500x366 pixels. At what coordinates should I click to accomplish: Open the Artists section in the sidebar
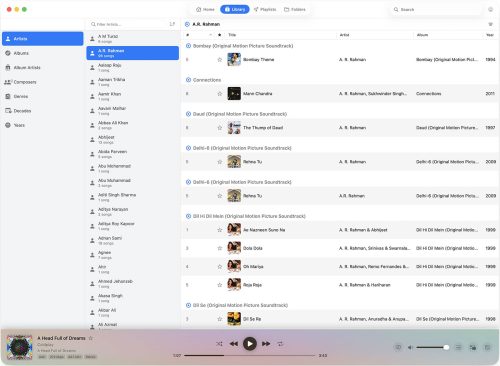point(42,39)
